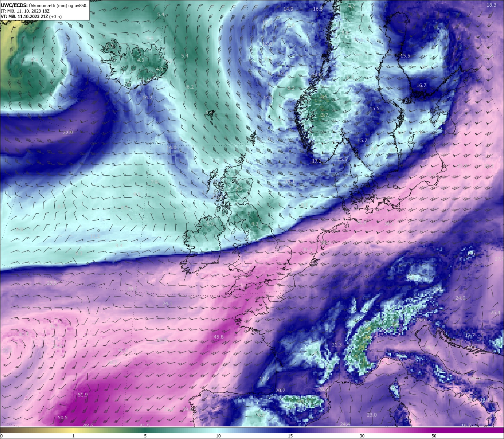Click the colorbar label 30
Screen dimensions: 504x439
click(x=362, y=436)
